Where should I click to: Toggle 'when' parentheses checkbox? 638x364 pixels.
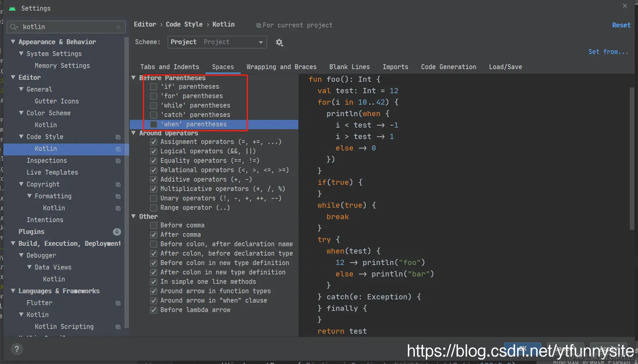tap(153, 124)
